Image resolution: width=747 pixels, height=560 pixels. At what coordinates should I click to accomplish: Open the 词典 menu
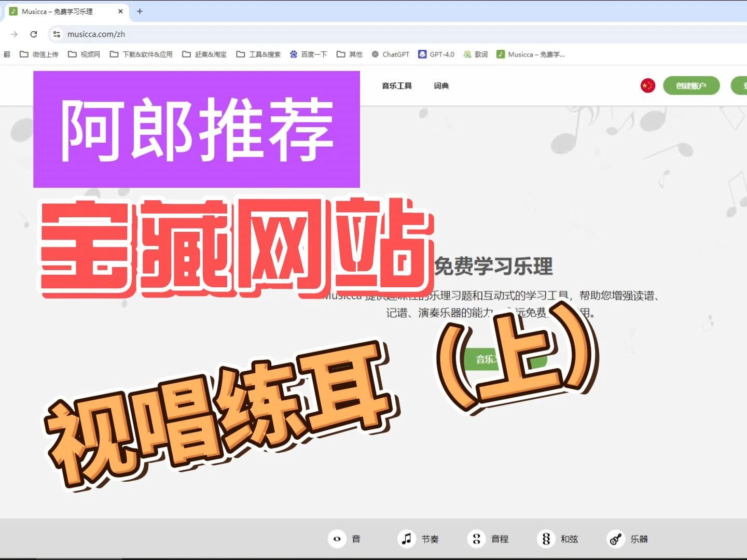click(x=441, y=86)
